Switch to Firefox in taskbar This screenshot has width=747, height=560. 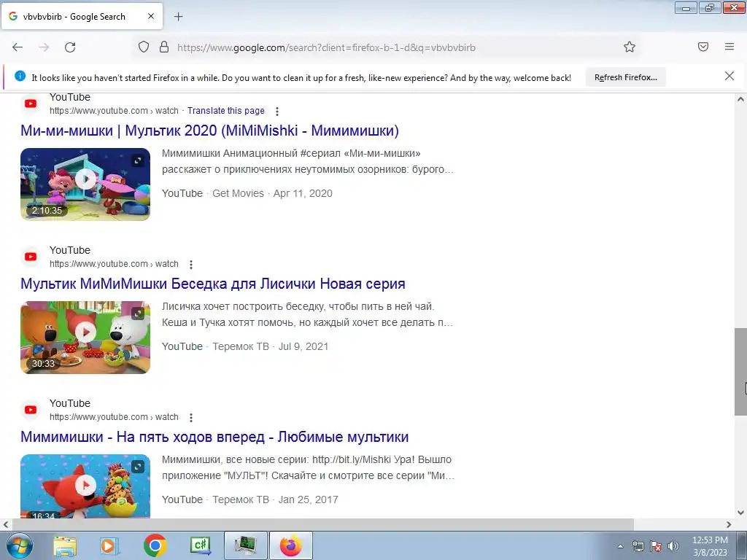coord(291,545)
